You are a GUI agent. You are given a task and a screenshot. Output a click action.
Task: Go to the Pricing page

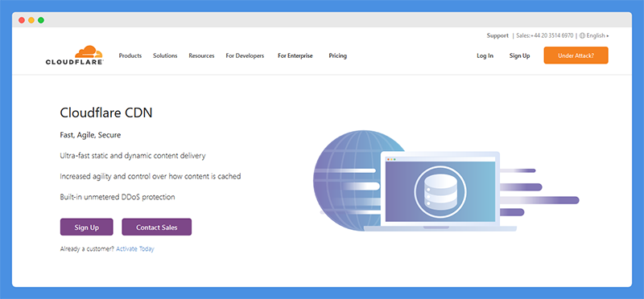click(x=337, y=55)
